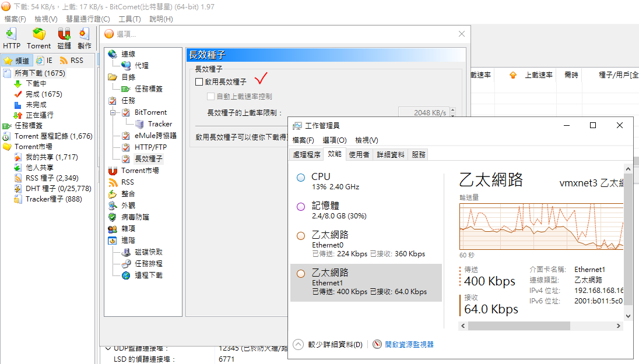Select the 整合 integration icon in options
This screenshot has height=364, width=639.
(113, 194)
